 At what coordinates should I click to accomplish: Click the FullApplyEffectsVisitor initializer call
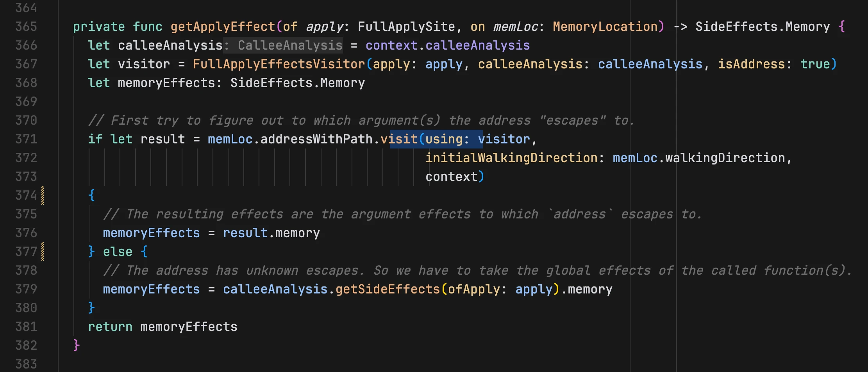coord(279,64)
